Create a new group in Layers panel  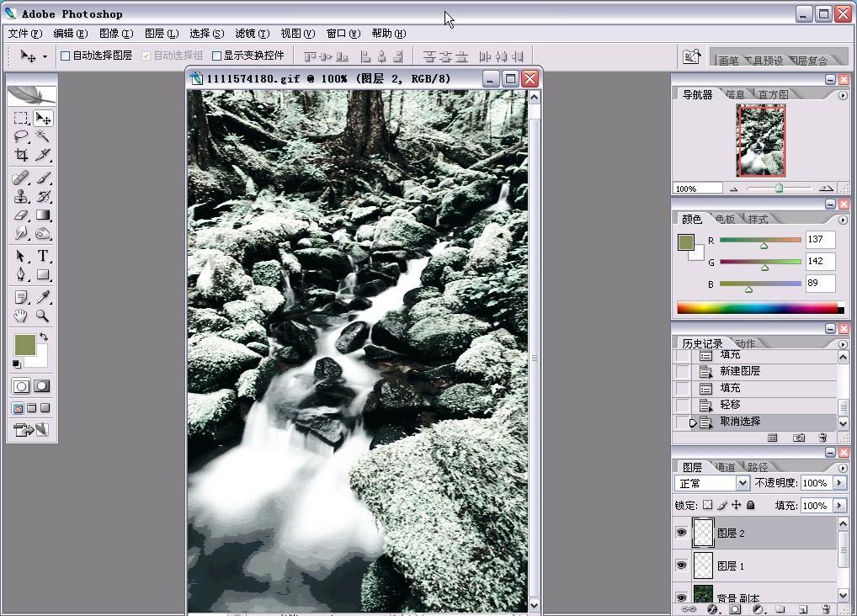[x=780, y=609]
